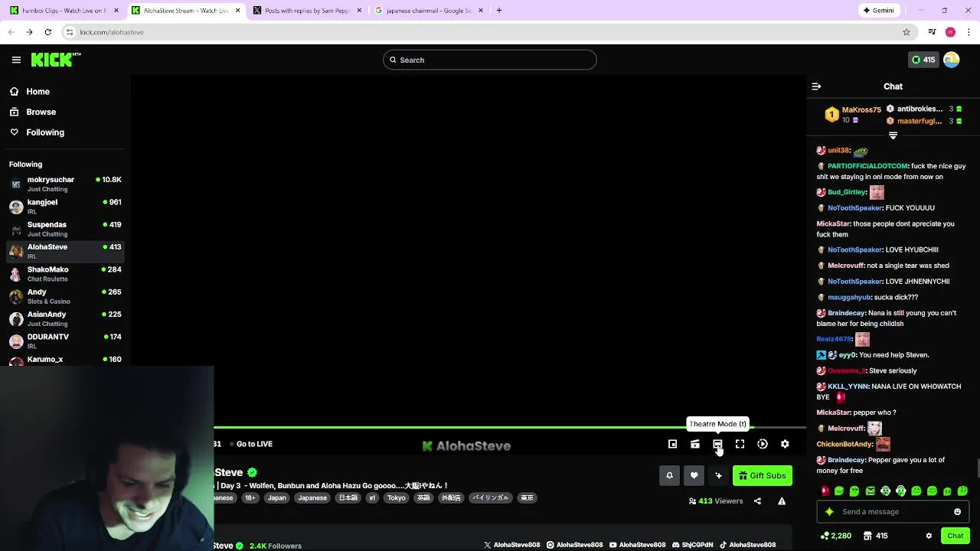Open kangjoel channel in Following list
980x551 pixels.
[x=64, y=207]
